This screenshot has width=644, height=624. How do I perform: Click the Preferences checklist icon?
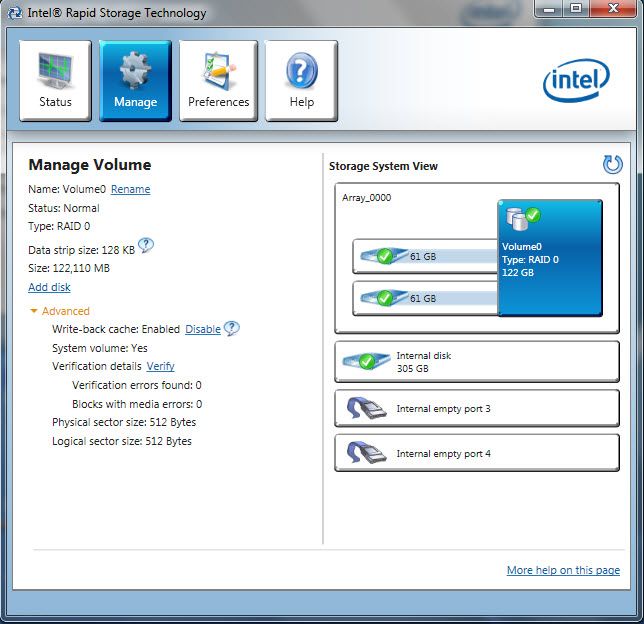[218, 71]
